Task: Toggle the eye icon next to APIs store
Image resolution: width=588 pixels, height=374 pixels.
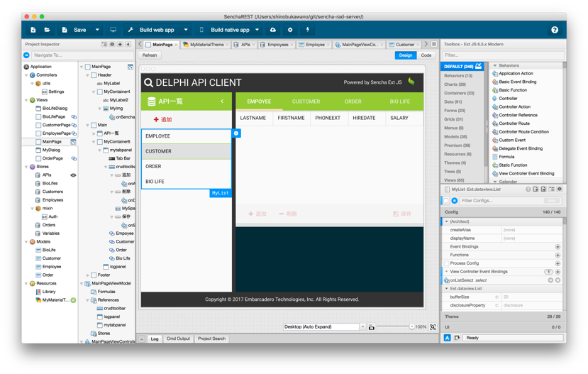Action: [x=73, y=175]
